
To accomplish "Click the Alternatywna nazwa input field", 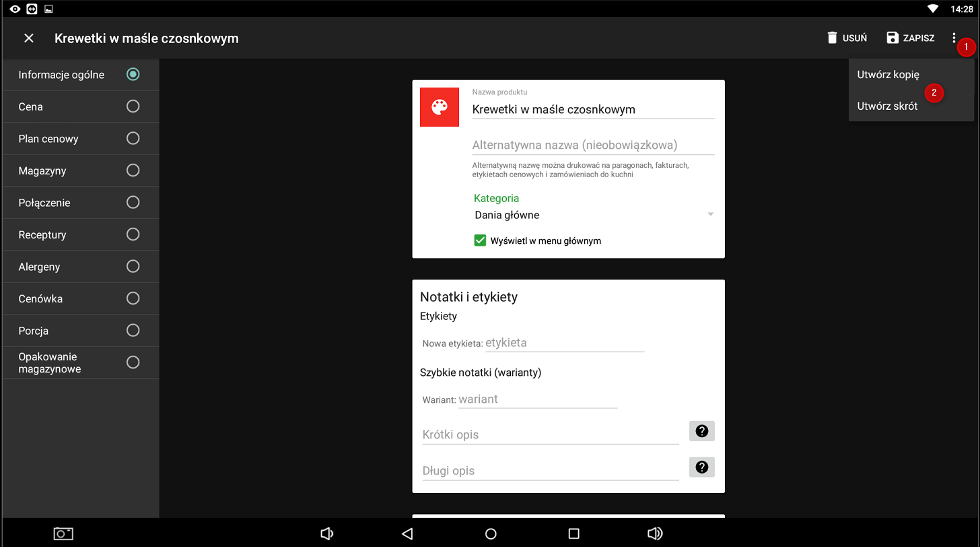I will 592,145.
